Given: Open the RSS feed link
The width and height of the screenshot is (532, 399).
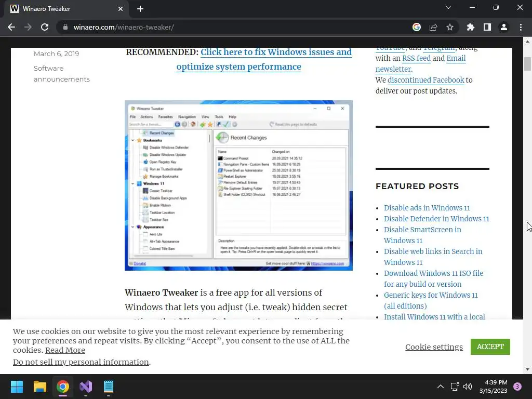Looking at the screenshot, I should point(416,58).
